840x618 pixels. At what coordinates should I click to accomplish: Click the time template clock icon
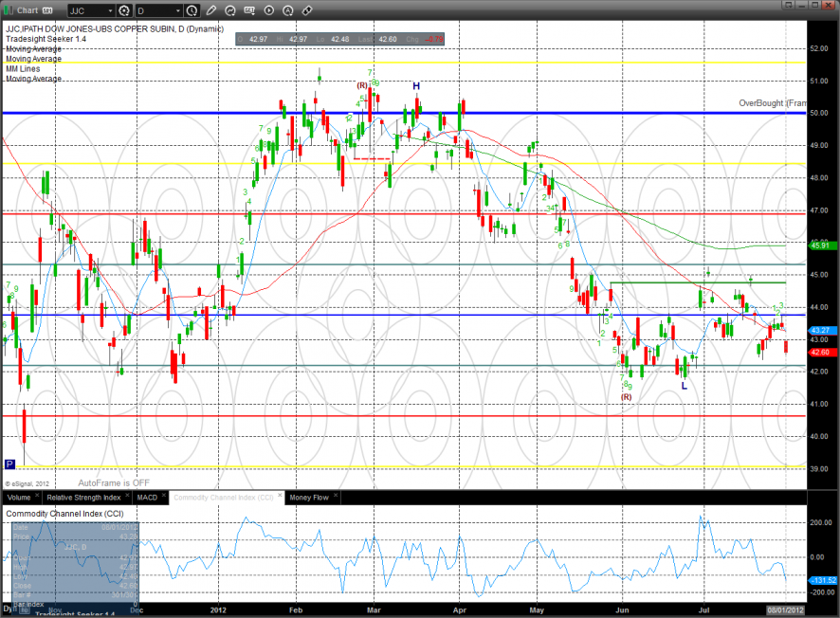pyautogui.click(x=192, y=11)
